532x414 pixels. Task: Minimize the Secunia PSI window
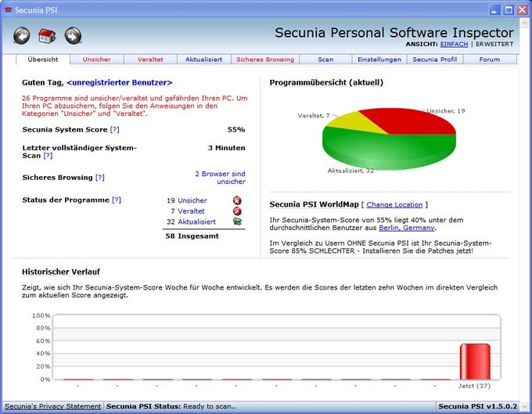click(x=494, y=10)
